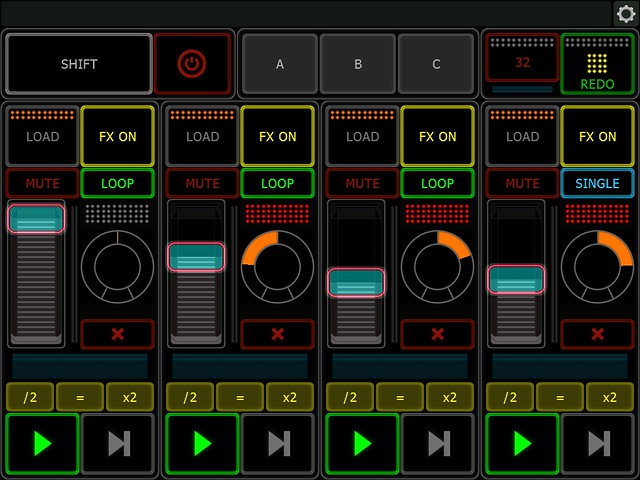
Task: Toggle MUTE on the fourth track
Action: 522,183
